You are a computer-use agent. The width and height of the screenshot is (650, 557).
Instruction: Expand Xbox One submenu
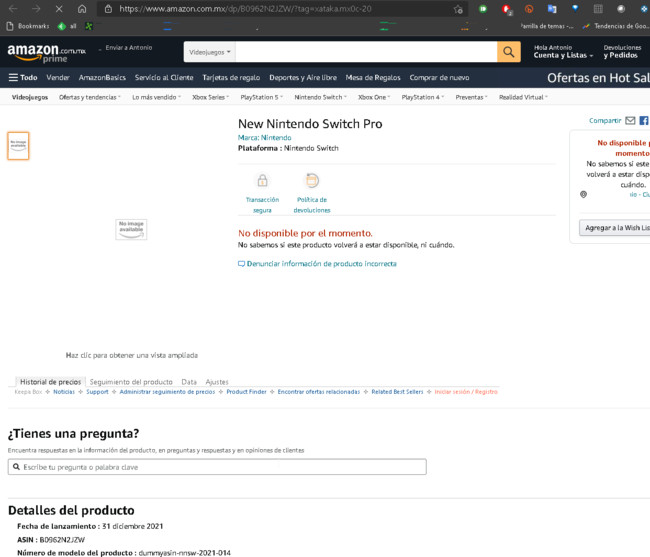[x=374, y=97]
